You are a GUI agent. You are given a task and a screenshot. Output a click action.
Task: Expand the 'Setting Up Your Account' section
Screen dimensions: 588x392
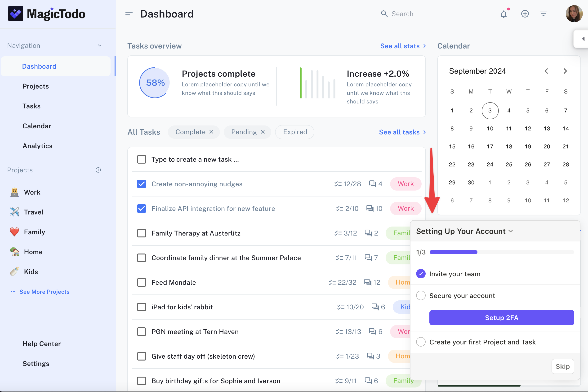(511, 231)
